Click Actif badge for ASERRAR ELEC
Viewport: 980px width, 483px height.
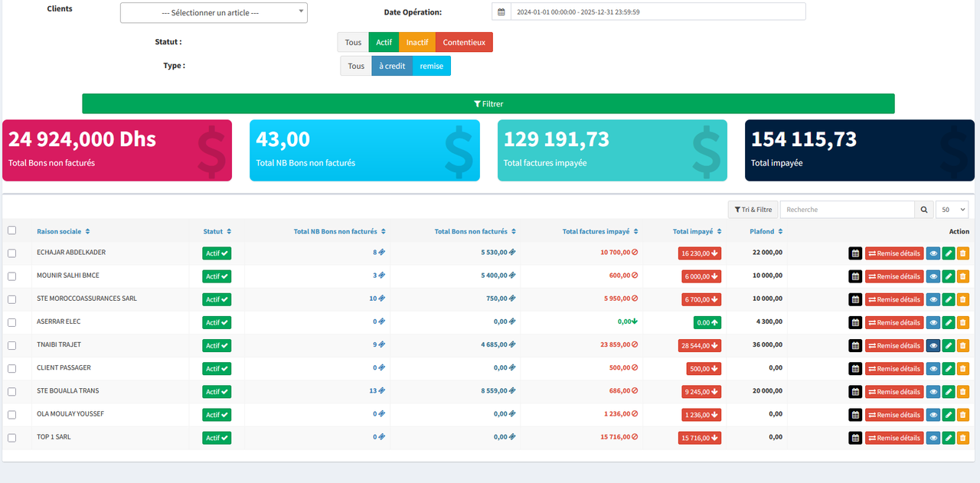click(217, 322)
